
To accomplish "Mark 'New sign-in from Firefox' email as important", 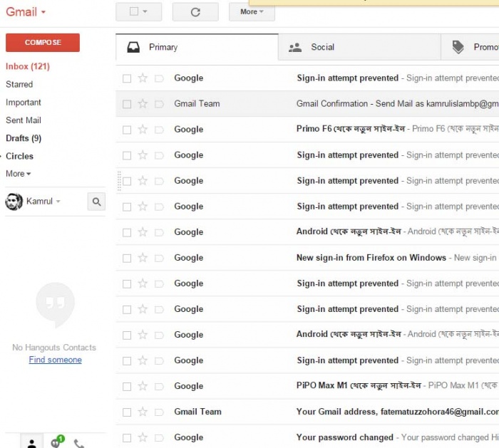I will pos(159,258).
